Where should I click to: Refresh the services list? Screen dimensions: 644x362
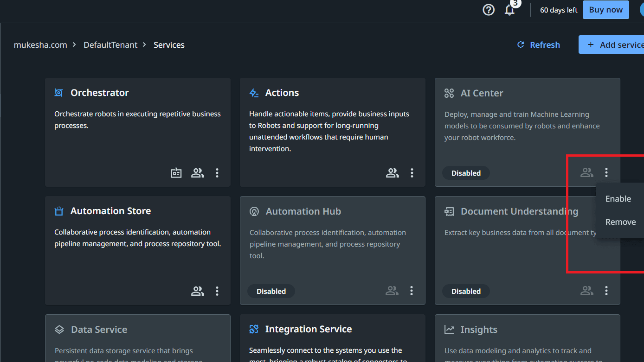pos(538,44)
